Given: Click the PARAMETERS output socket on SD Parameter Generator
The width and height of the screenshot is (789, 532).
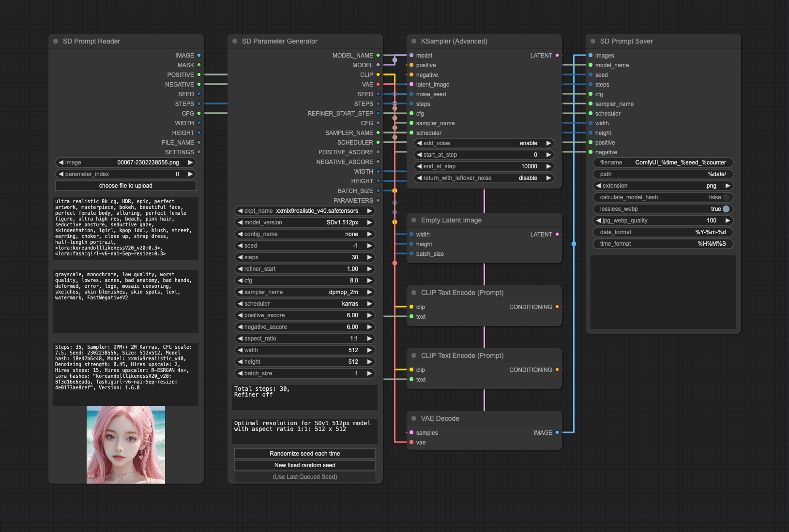Looking at the screenshot, I should pyautogui.click(x=378, y=201).
